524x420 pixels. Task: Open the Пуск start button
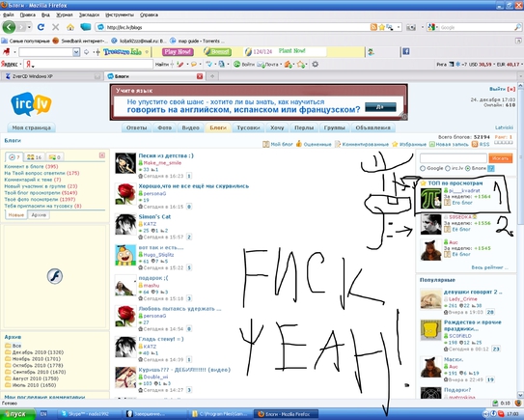pyautogui.click(x=17, y=414)
